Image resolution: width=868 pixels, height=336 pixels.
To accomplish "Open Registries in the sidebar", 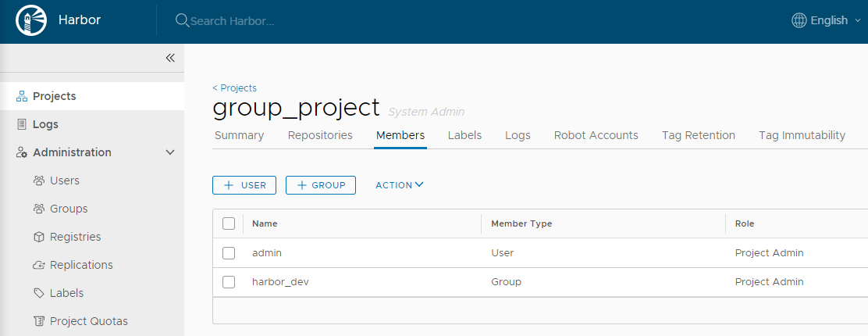I will (x=75, y=237).
